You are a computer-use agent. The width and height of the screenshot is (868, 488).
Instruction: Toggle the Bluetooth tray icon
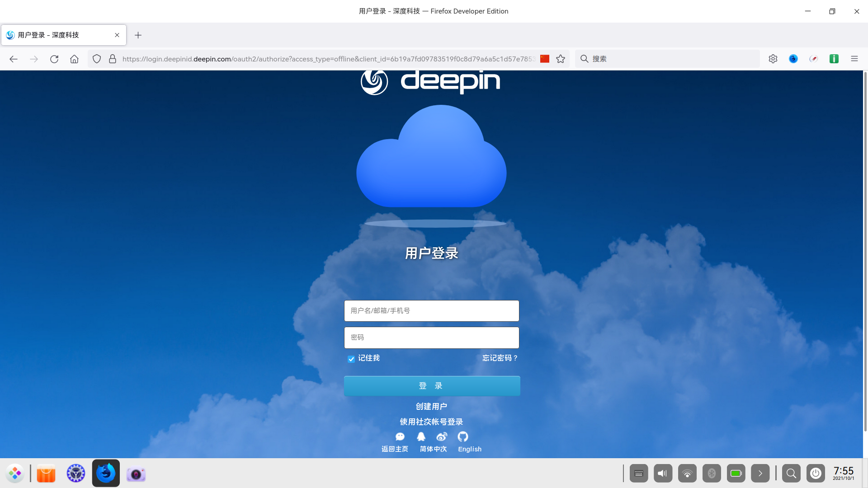(x=712, y=473)
